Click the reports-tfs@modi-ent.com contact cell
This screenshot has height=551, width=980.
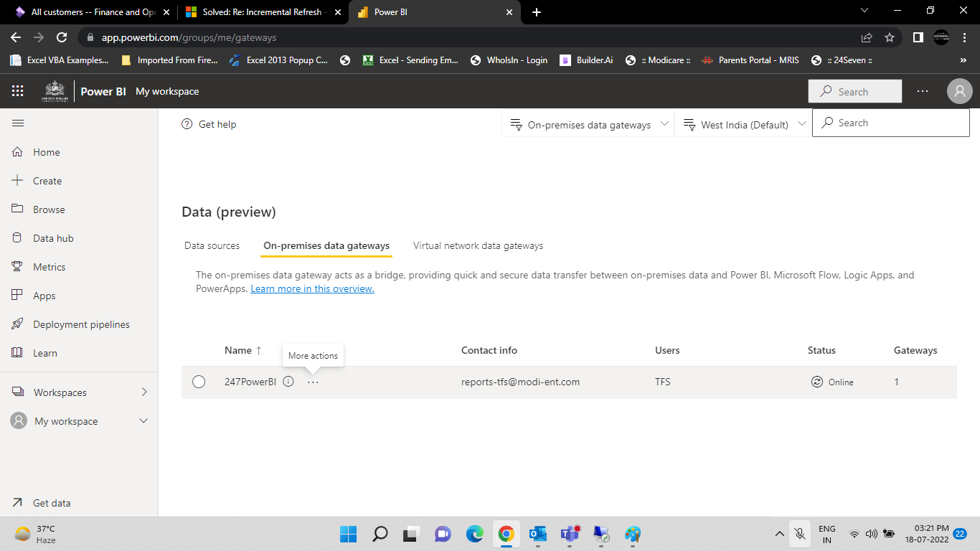tap(520, 382)
